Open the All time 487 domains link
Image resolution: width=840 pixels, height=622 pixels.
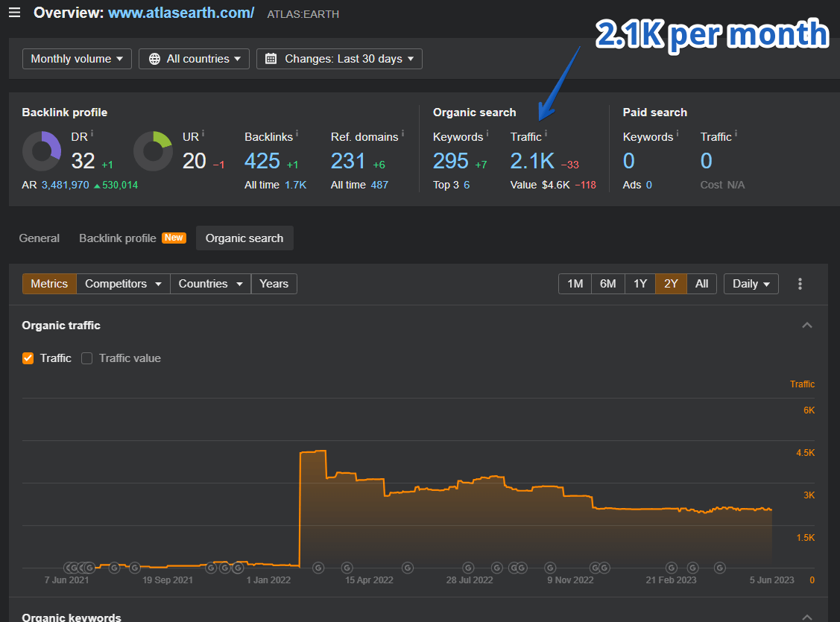379,185
